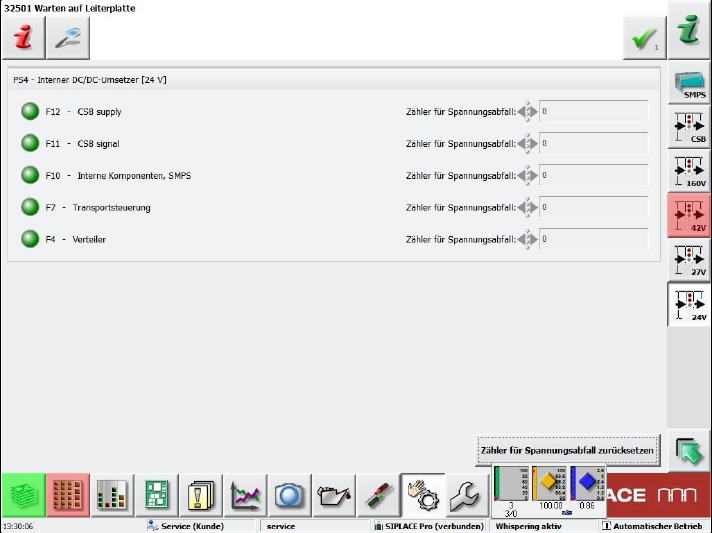Click the 'F7 - Transportsteuerung' label
The width and height of the screenshot is (712, 533).
tap(98, 207)
